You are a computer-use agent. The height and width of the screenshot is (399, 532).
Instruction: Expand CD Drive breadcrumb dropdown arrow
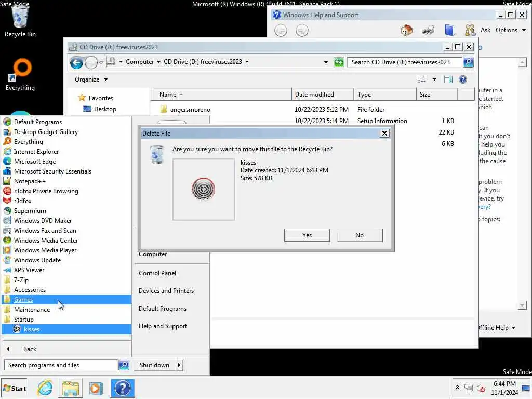247,62
